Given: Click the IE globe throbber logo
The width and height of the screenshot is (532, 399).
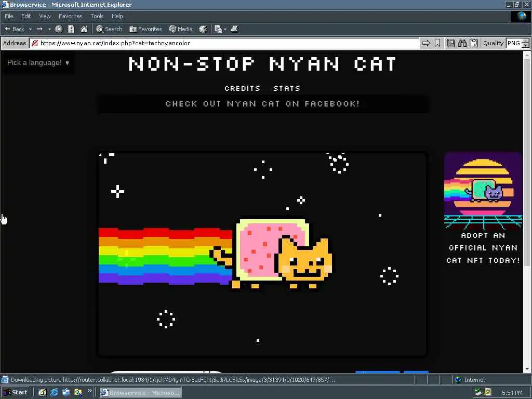Looking at the screenshot, I should tap(521, 16).
